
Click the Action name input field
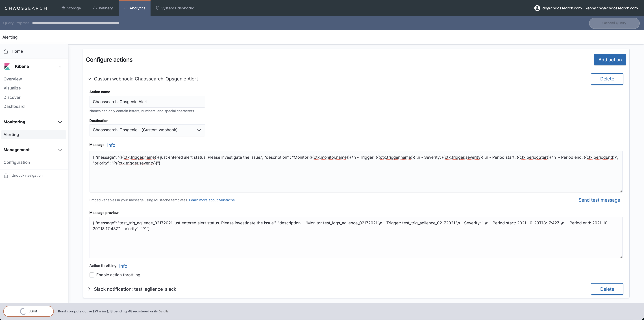pyautogui.click(x=147, y=102)
